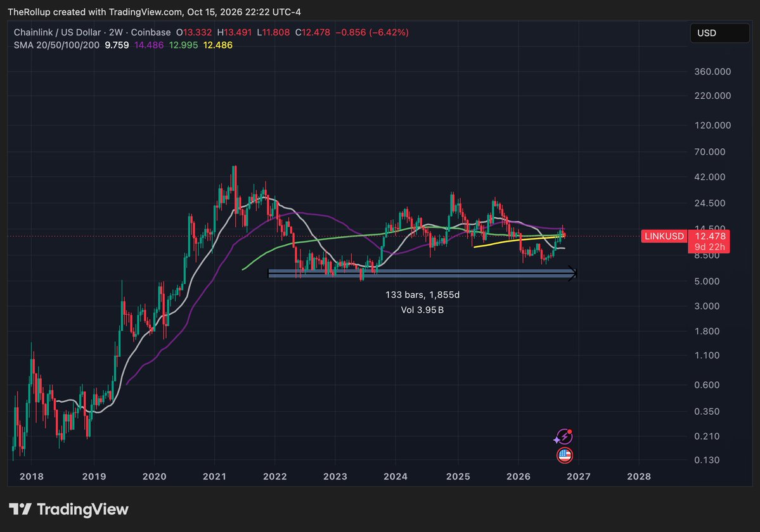The image size is (760, 532).
Task: Click the 70.000 price axis label
Action: (709, 152)
